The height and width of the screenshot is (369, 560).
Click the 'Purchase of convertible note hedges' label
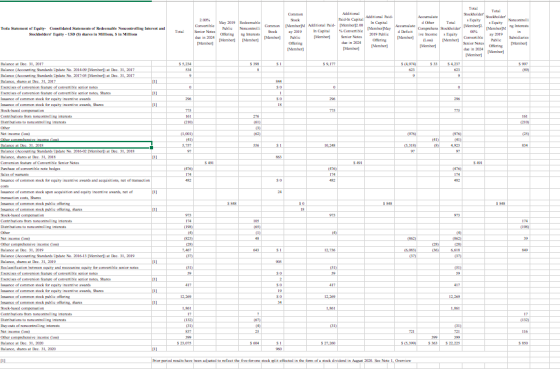[30, 168]
